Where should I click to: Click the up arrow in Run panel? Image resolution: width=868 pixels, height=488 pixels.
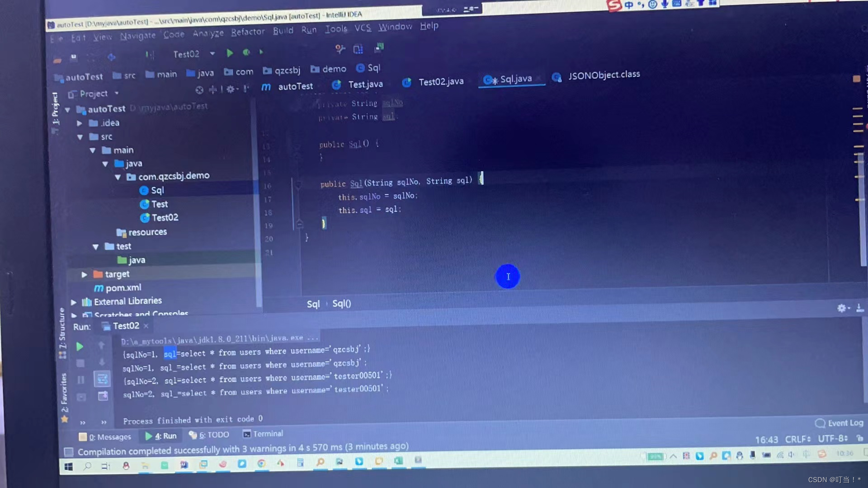point(102,346)
